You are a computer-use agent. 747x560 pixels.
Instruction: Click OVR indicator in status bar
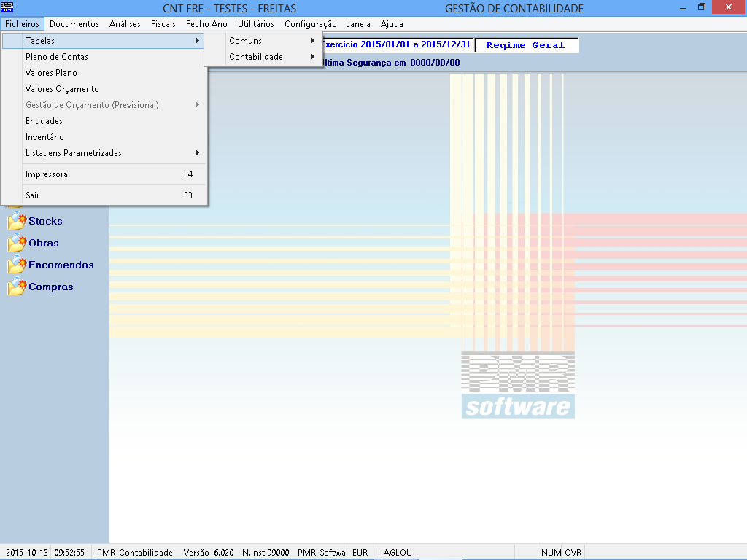[x=573, y=553]
